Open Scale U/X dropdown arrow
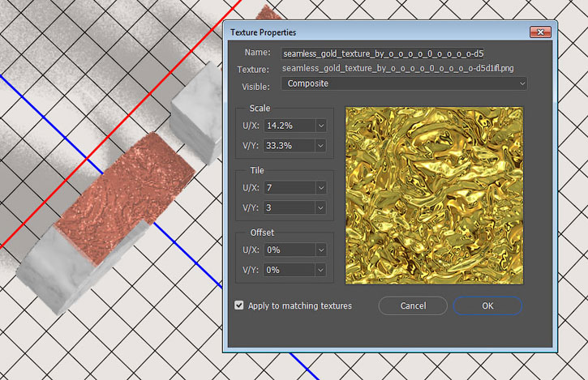This screenshot has height=380, width=588. pos(320,126)
